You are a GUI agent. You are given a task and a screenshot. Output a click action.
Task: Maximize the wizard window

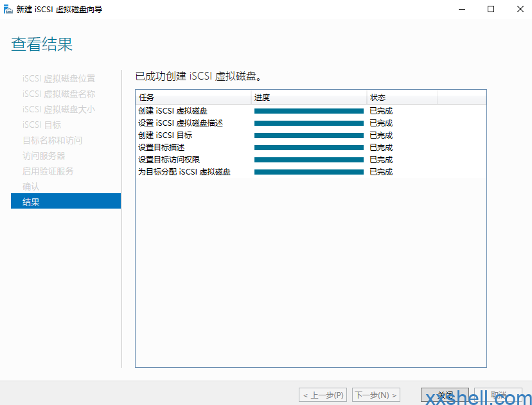coord(491,9)
